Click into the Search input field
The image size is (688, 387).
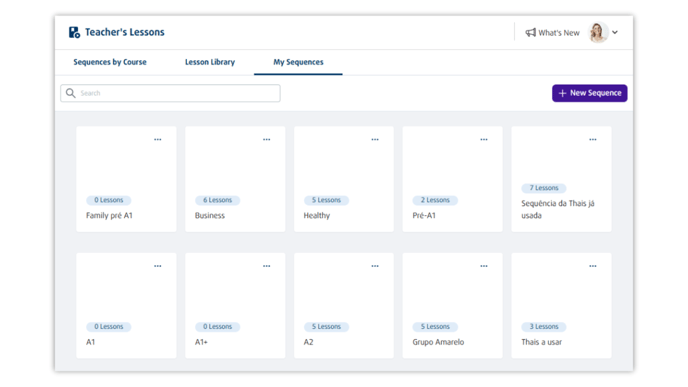point(170,93)
